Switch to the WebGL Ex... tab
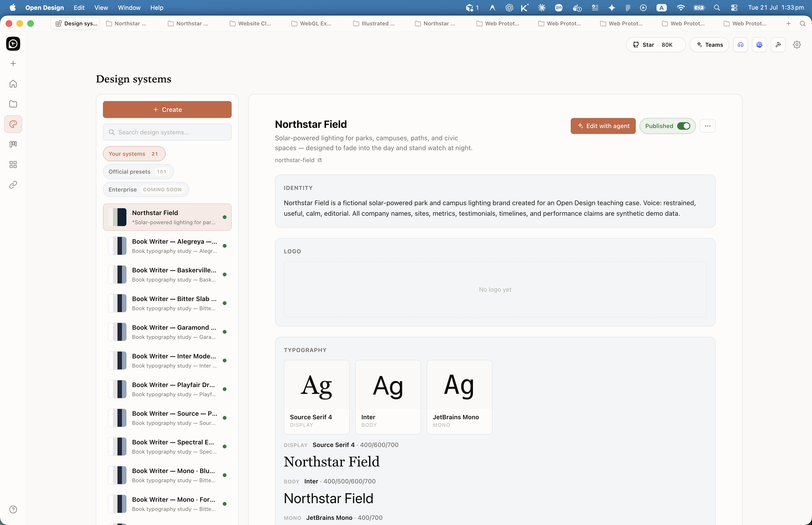This screenshot has width=812, height=525. pos(312,24)
